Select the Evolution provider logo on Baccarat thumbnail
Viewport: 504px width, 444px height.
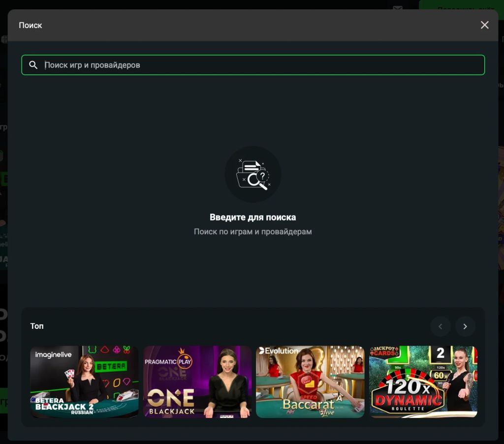(x=280, y=351)
